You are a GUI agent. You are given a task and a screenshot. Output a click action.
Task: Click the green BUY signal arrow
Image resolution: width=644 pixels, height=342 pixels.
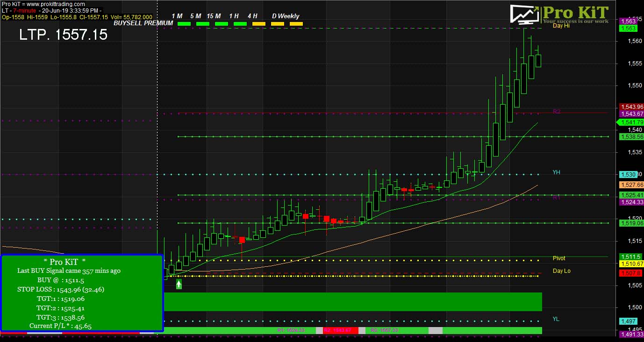[x=179, y=284]
